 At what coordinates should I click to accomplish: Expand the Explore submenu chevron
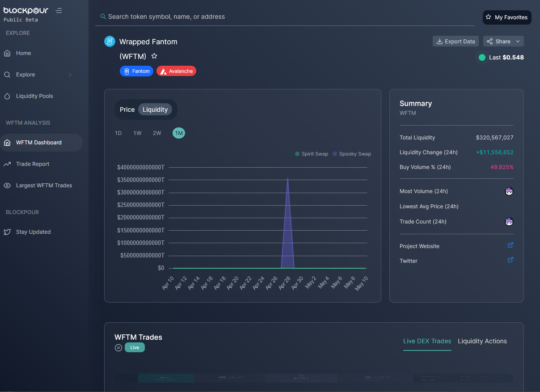(70, 75)
